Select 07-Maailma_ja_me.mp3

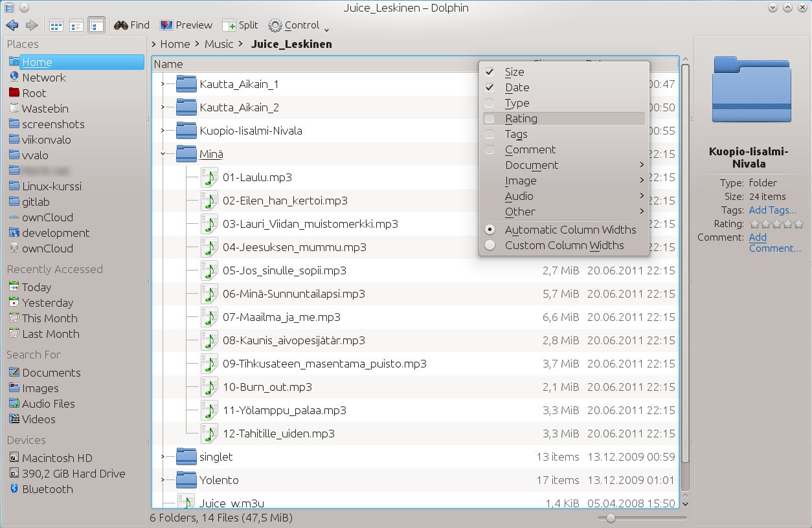point(281,317)
